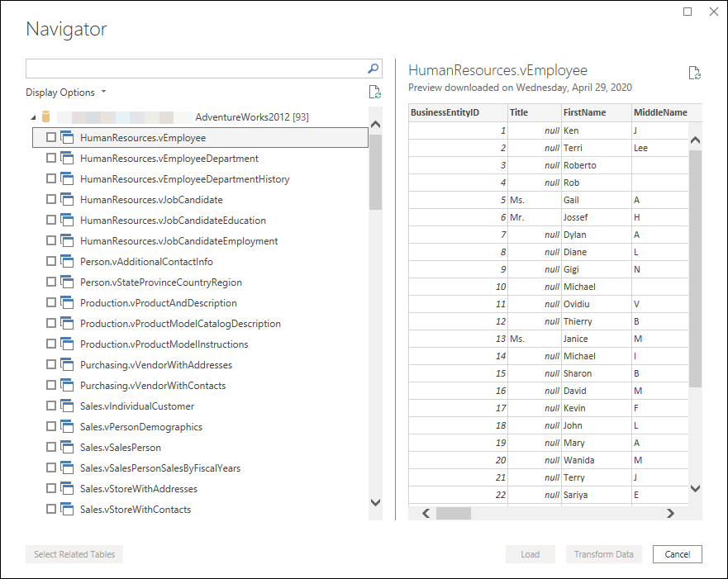This screenshot has height=579, width=728.
Task: Select HumanResources.vEmployeeDepartmentHistory in the tree
Action: click(184, 179)
